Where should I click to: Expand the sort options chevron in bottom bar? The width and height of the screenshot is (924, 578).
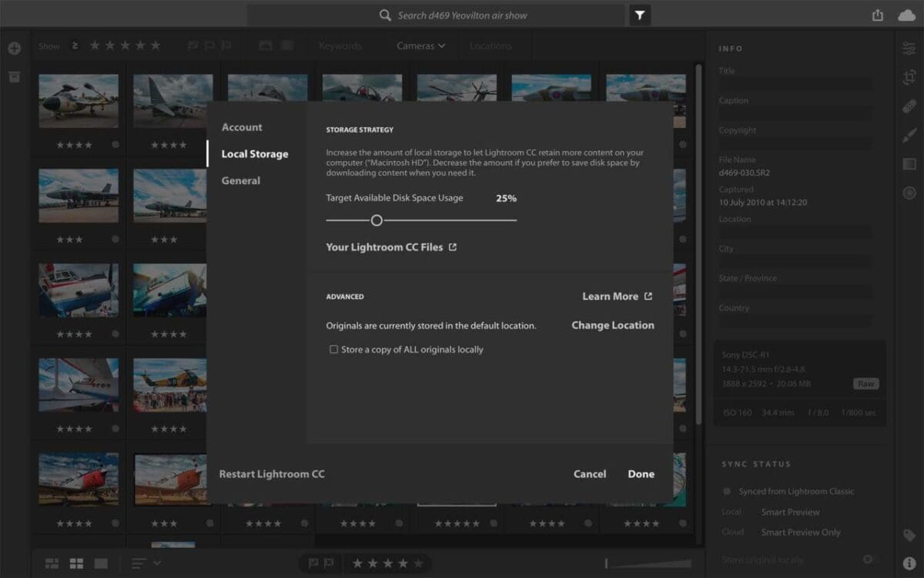point(157,563)
